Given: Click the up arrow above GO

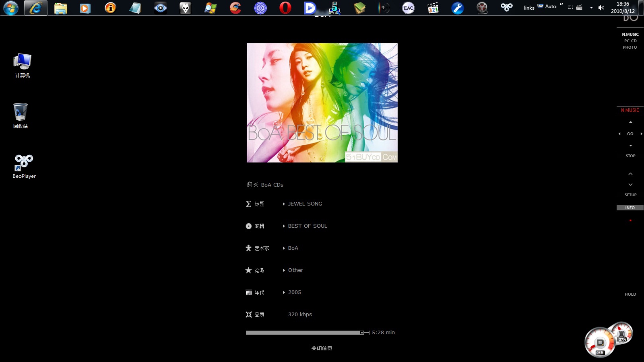Looking at the screenshot, I should coord(631,122).
